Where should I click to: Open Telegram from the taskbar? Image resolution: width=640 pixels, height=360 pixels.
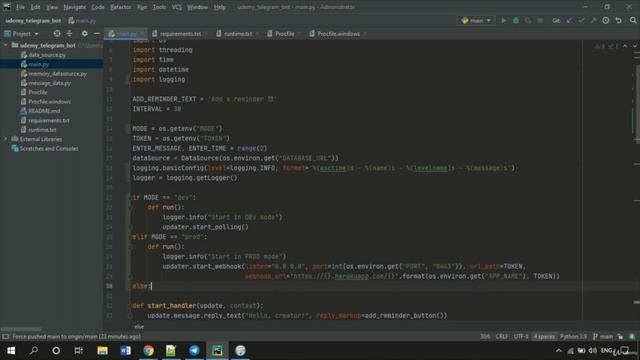click(194, 351)
